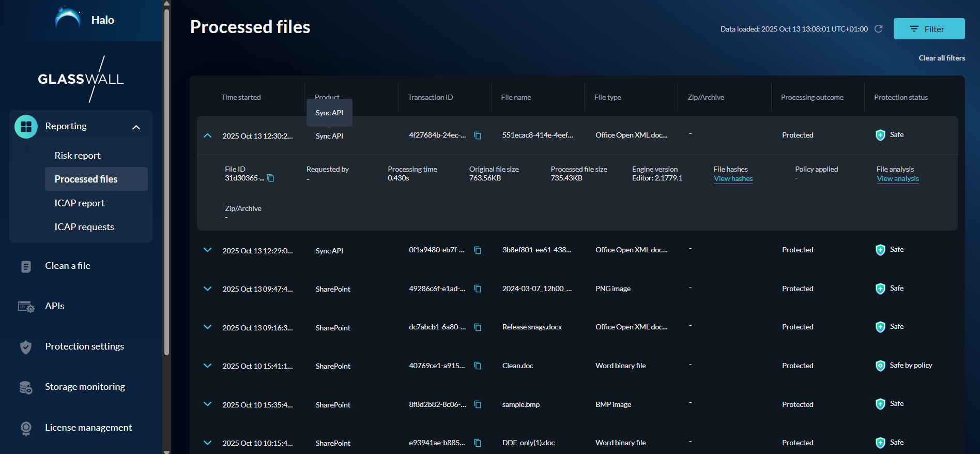Click the View analysis link

tap(897, 179)
